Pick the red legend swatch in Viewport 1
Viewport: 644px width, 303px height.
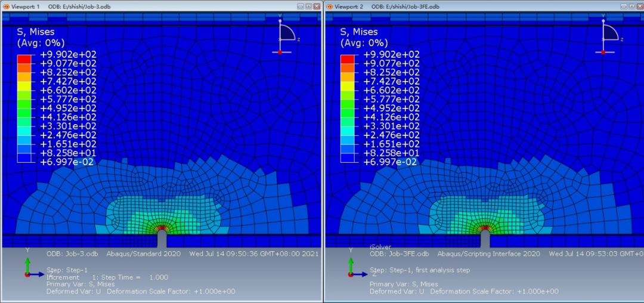[24, 59]
